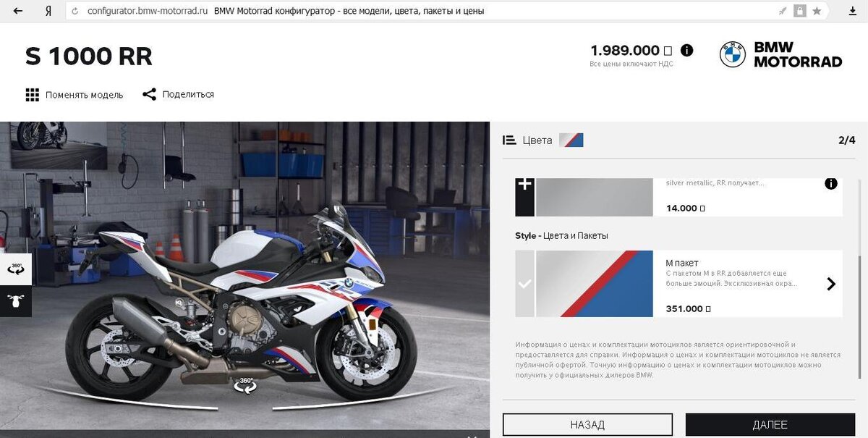
Task: Bookmark page with the star icon
Action: [817, 11]
